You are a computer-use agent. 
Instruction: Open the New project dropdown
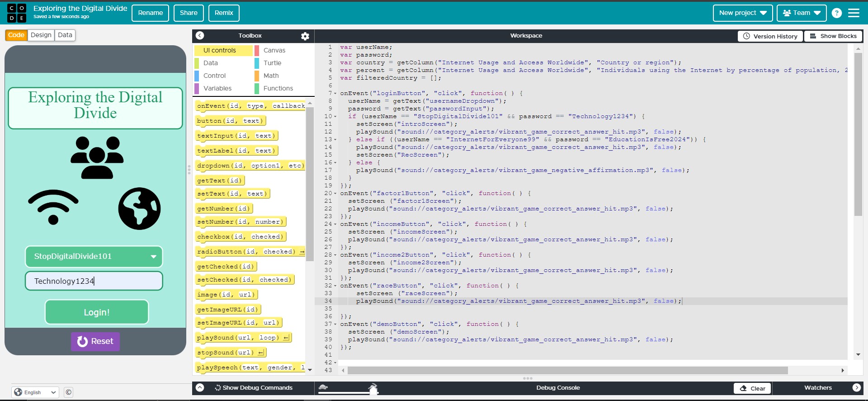pos(743,13)
